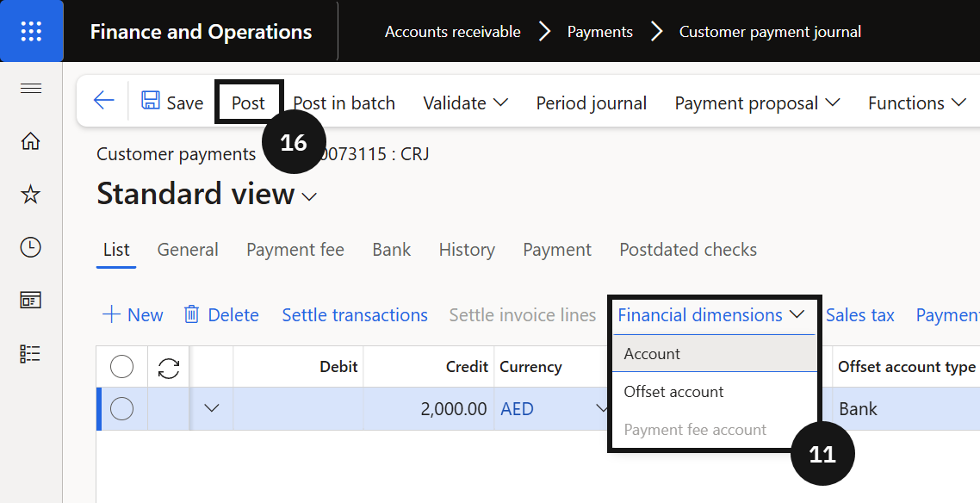The image size is (980, 503).
Task: Click the grid refresh icon
Action: pos(169,368)
